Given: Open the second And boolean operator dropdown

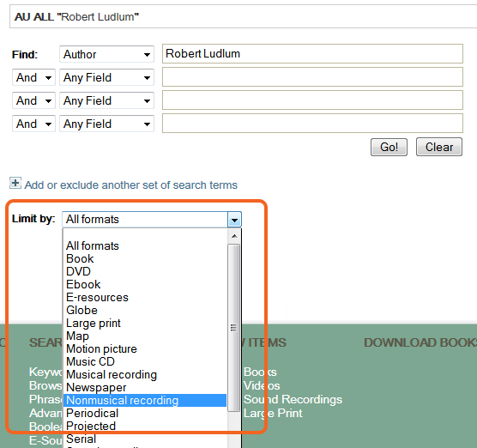Looking at the screenshot, I should pos(33,100).
